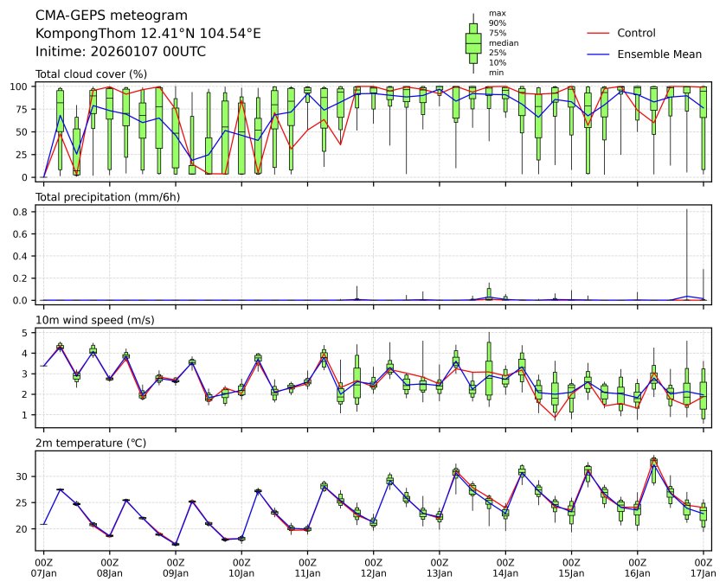The height and width of the screenshot is (588, 726).
Task: Click the "00Z 07Jan" time axis label
Action: pos(44,566)
